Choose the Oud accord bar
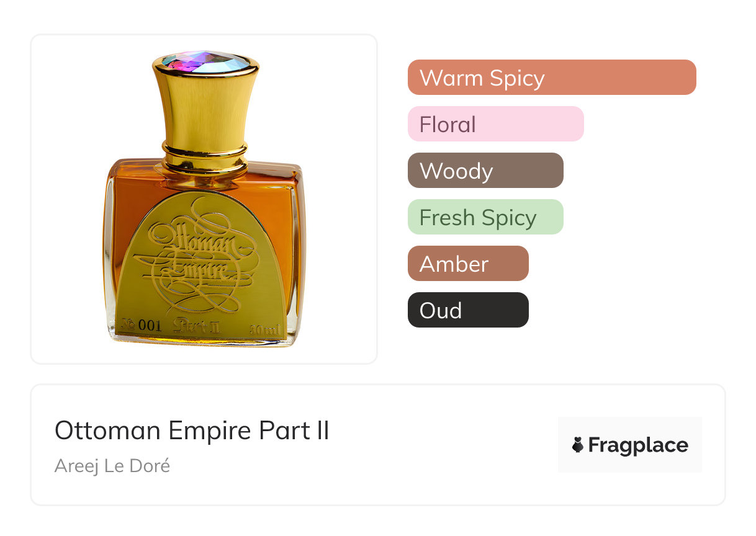 pos(468,310)
